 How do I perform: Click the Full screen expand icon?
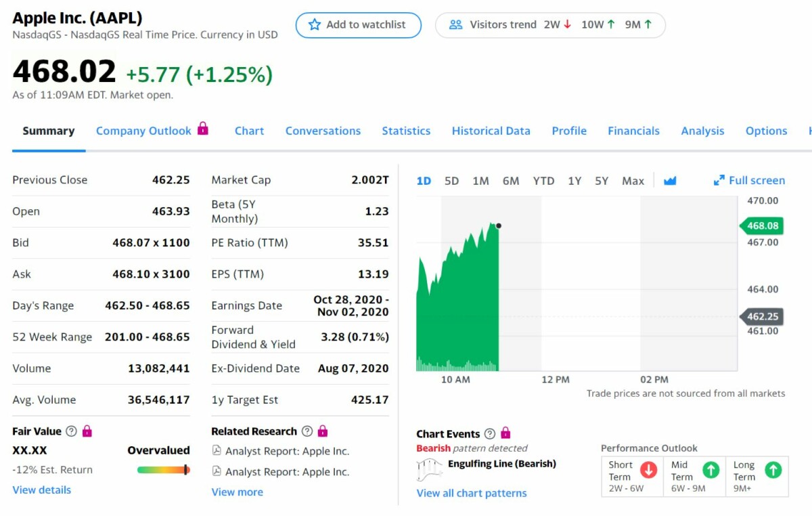point(719,181)
